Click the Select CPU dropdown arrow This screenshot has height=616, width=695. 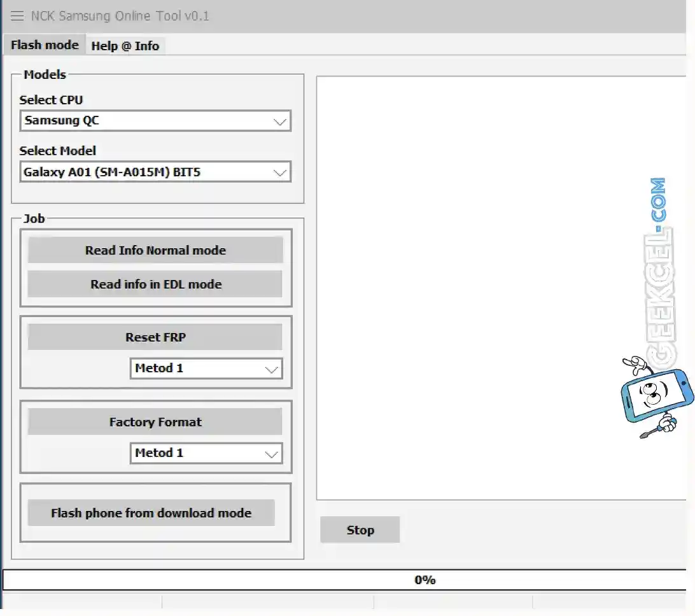(280, 121)
